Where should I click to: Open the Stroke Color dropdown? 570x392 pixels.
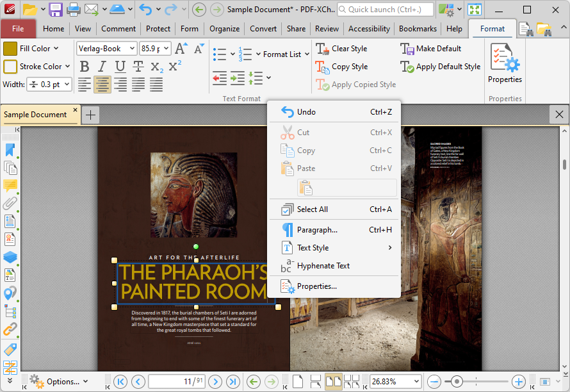tap(67, 67)
